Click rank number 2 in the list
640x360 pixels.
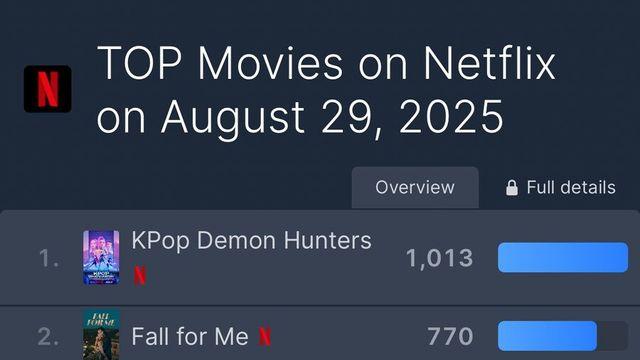pos(48,337)
